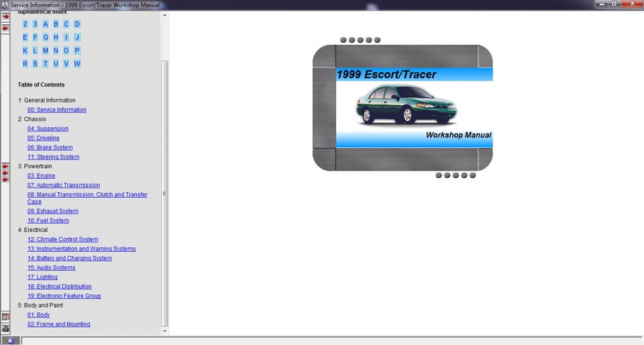Select index letter S
Screen dimensions: 644x345
click(x=35, y=64)
